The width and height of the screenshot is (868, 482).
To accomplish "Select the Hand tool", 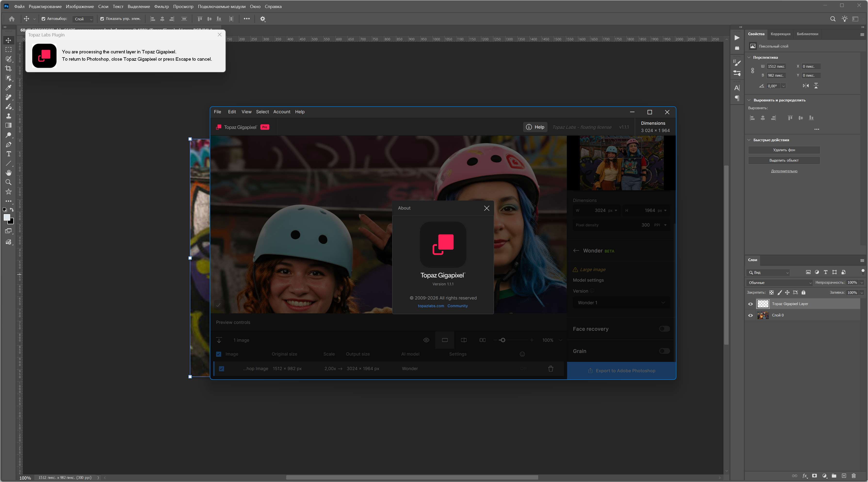I will (x=8, y=173).
